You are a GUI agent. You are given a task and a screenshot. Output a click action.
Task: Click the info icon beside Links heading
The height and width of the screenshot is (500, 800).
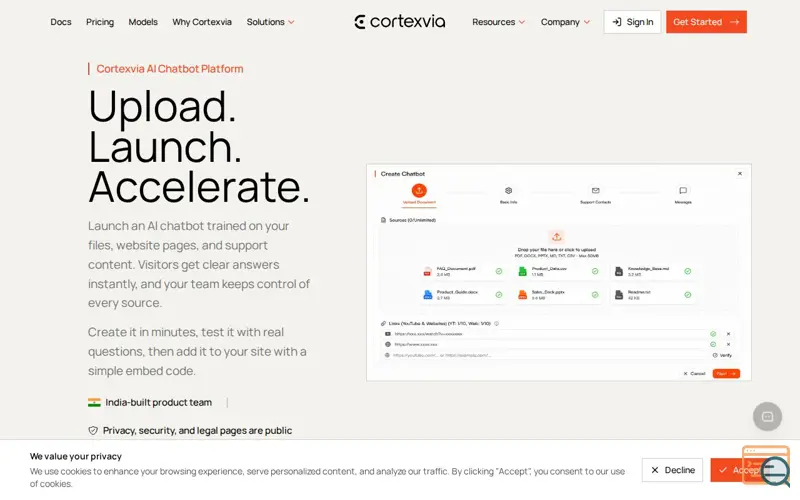496,323
